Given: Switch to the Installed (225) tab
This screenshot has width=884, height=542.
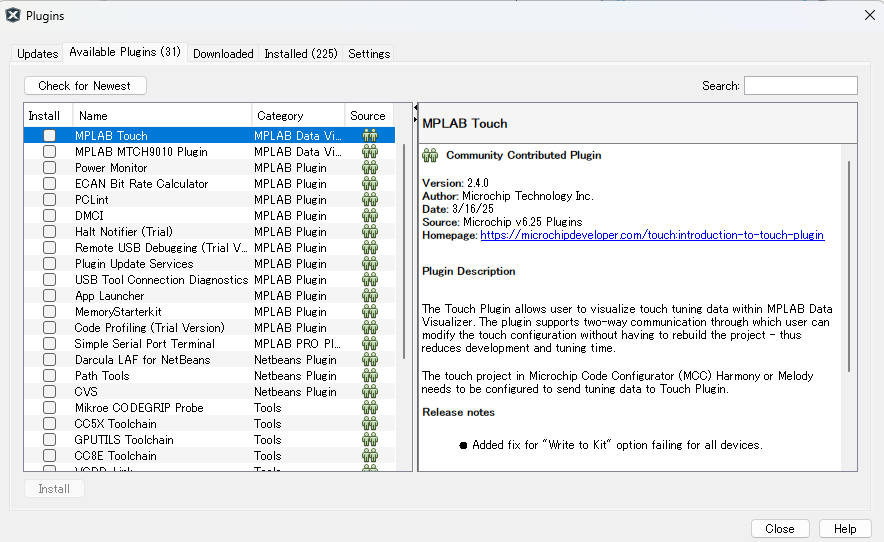Looking at the screenshot, I should (300, 53).
